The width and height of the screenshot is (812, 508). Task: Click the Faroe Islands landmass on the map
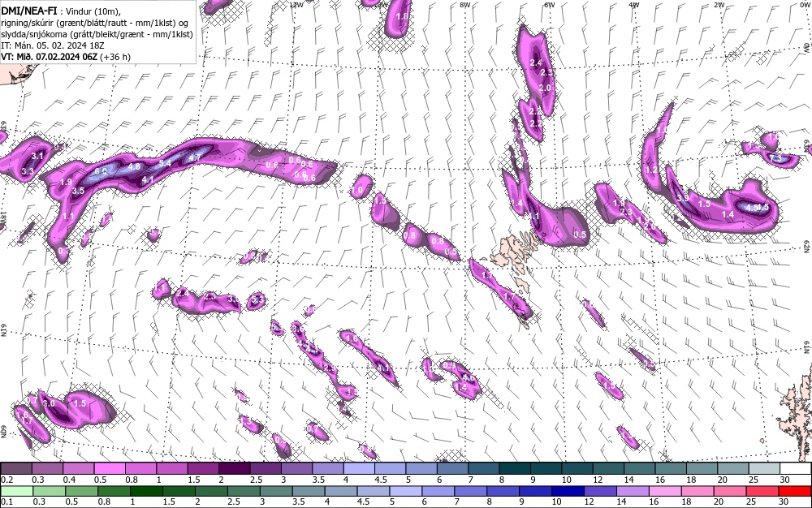(514, 251)
